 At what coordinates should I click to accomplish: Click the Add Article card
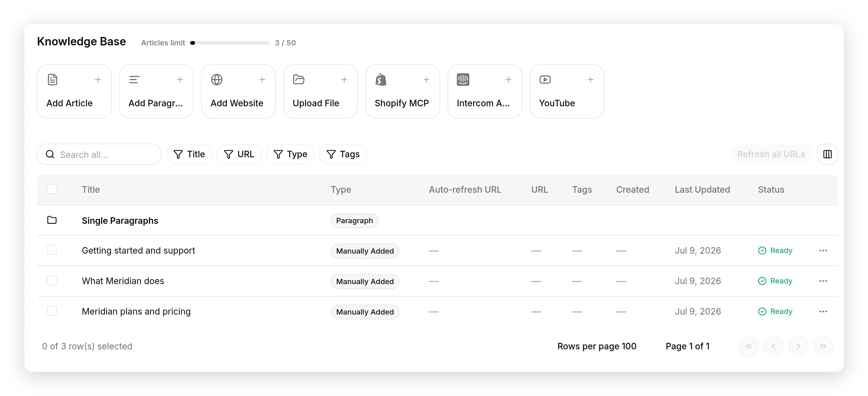[x=74, y=91]
